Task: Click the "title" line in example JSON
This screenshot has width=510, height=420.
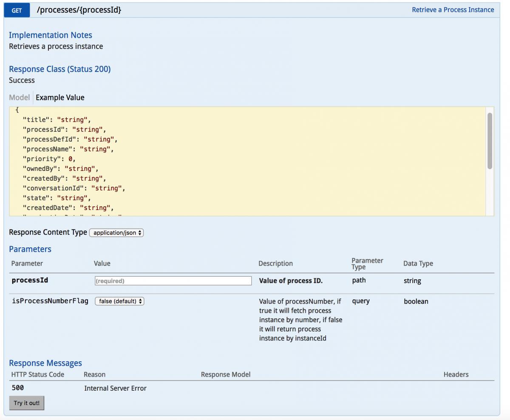Action: pyautogui.click(x=57, y=120)
